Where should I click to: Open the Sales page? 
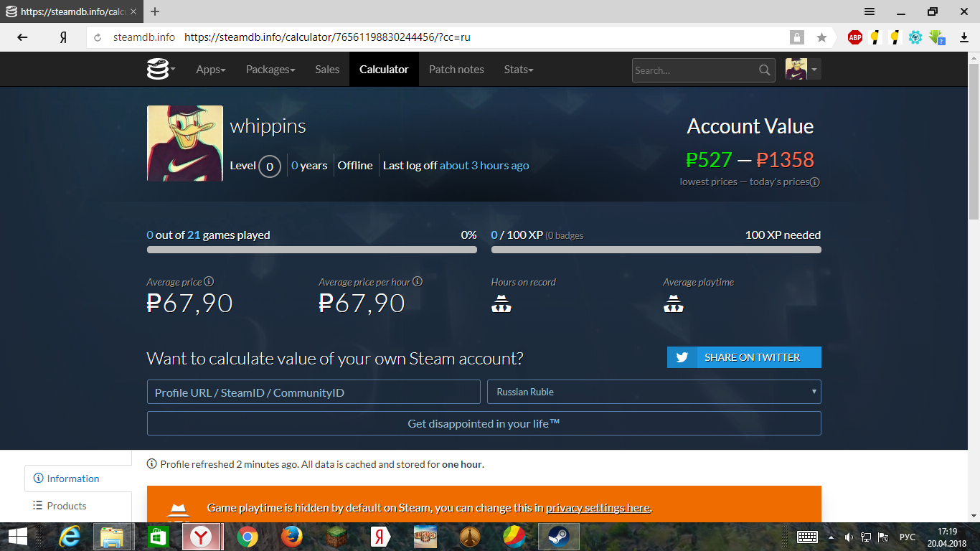click(327, 70)
